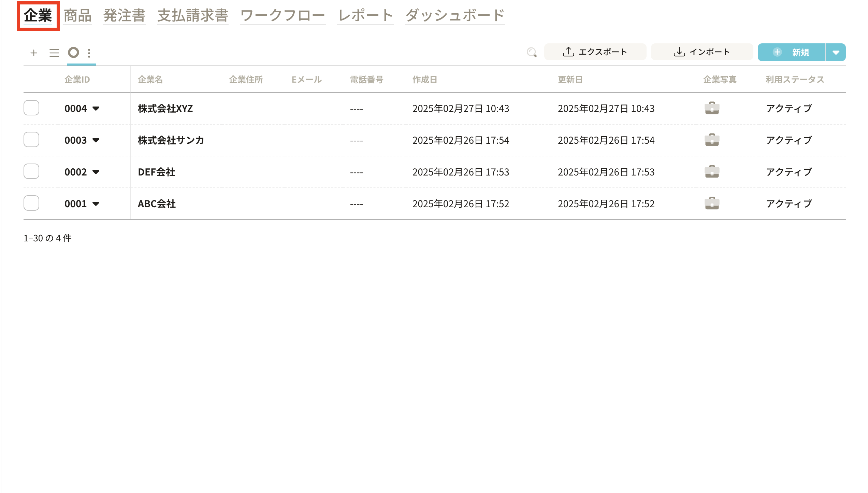868x493 pixels.
Task: Open briefcase photo for DEF会社
Action: (712, 172)
